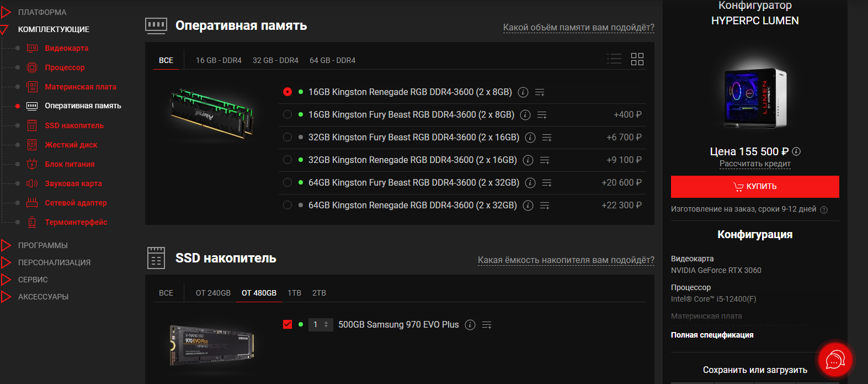Filter memory by 64 GB - DDR4 tab
Viewport: 868px width, 384px height.
332,60
